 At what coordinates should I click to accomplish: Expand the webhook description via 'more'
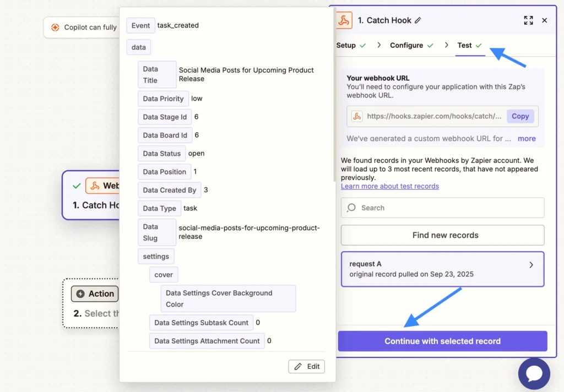point(527,139)
